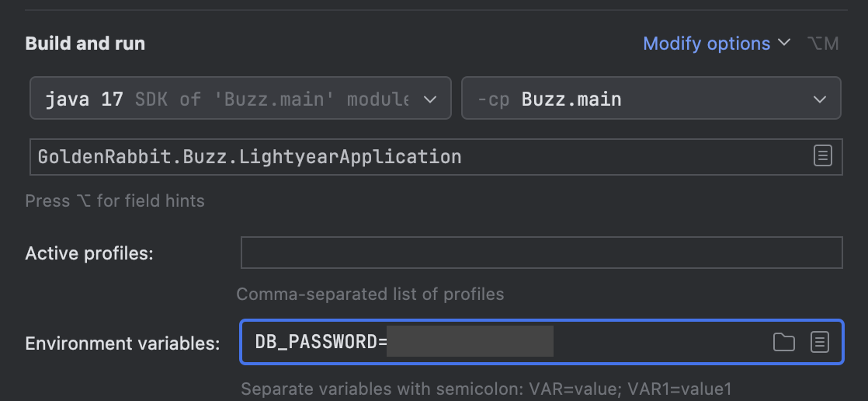Click the 'Press ⌥ for field hints' text
This screenshot has height=401, width=868.
[x=115, y=200]
